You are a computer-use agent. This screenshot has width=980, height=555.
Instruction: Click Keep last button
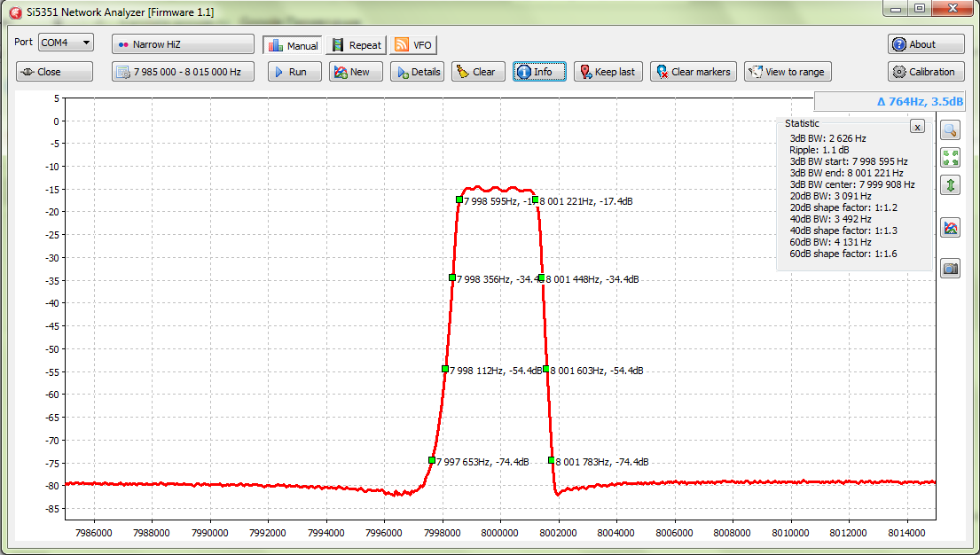608,72
